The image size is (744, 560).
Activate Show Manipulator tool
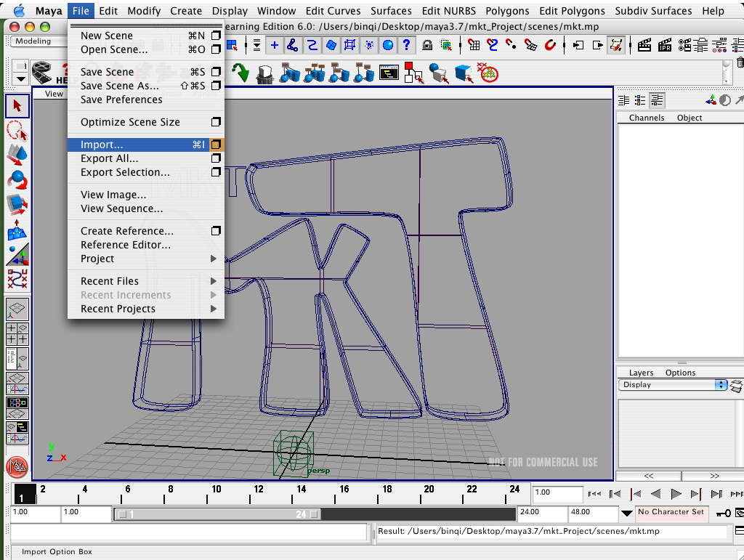coord(17,254)
